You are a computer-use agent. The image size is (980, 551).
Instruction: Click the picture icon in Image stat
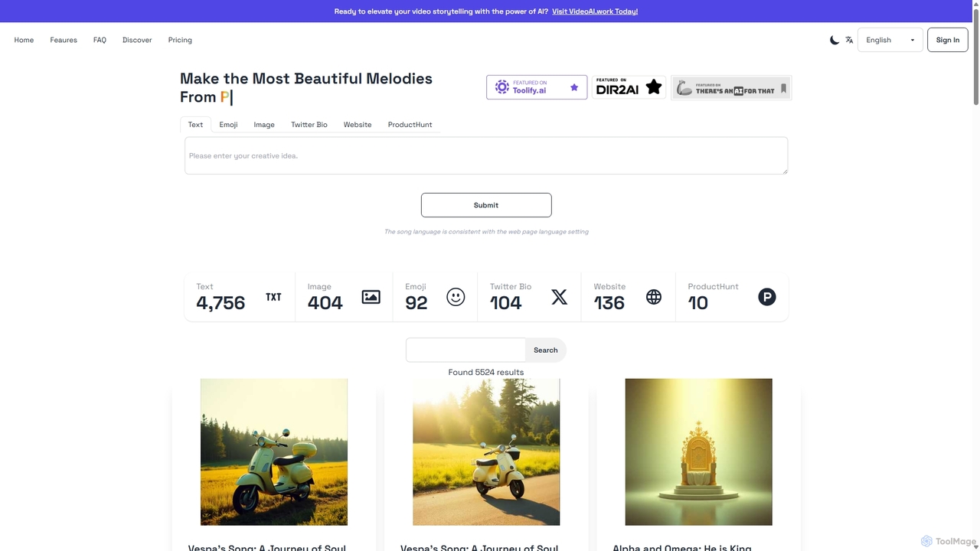click(371, 297)
